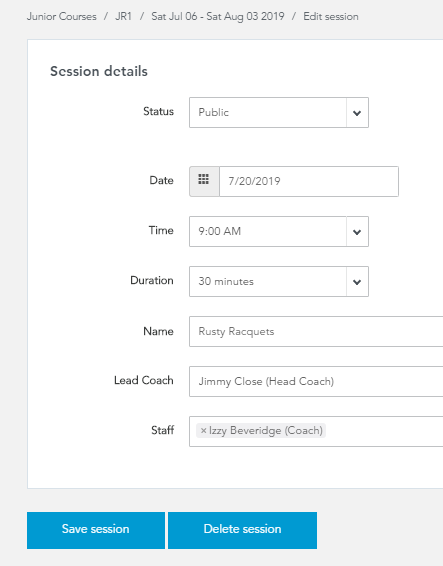This screenshot has height=566, width=443.
Task: Click the Session details heading
Action: [x=99, y=71]
